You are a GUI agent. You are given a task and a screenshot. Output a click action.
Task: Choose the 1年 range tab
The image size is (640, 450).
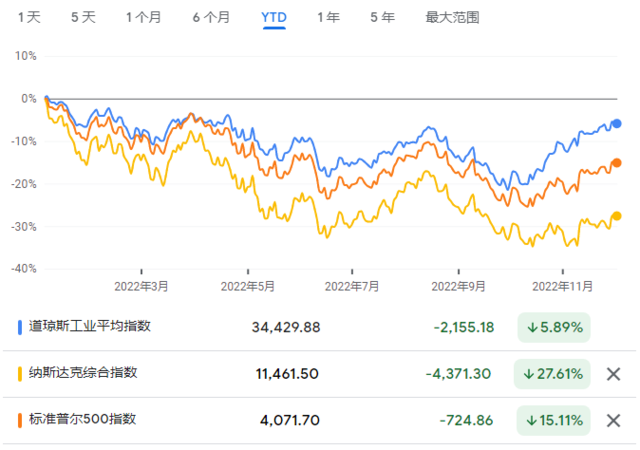click(329, 18)
